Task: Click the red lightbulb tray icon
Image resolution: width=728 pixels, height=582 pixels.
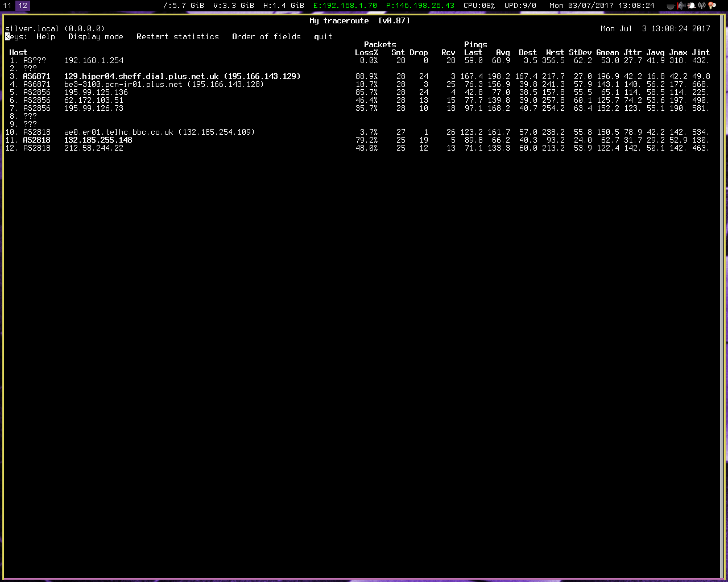Action: click(x=711, y=6)
